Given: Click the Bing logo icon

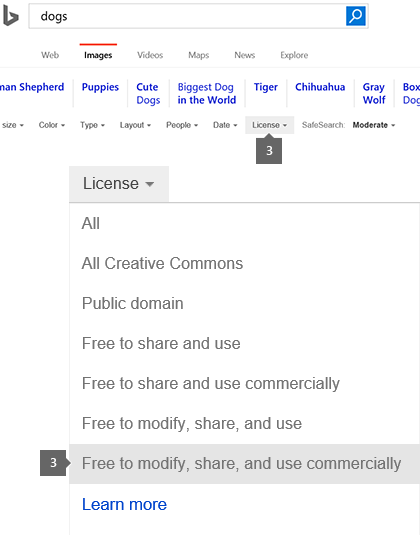Looking at the screenshot, I should pyautogui.click(x=10, y=16).
